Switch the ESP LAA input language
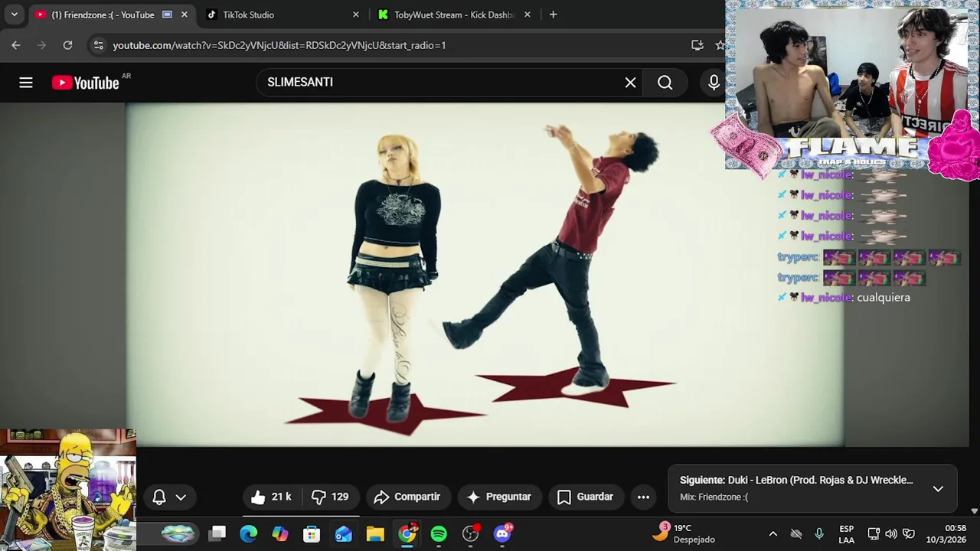 pyautogui.click(x=847, y=533)
